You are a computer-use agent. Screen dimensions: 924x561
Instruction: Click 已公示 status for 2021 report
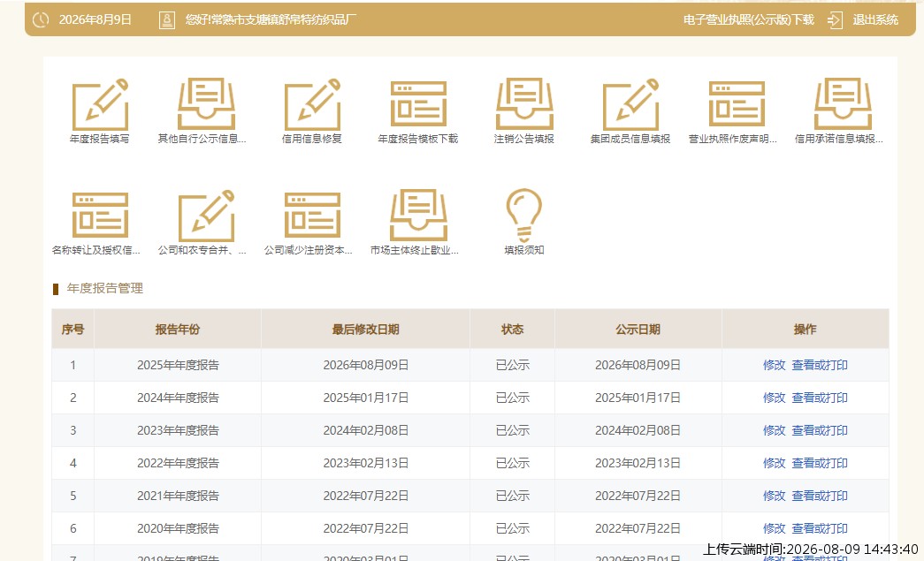512,496
